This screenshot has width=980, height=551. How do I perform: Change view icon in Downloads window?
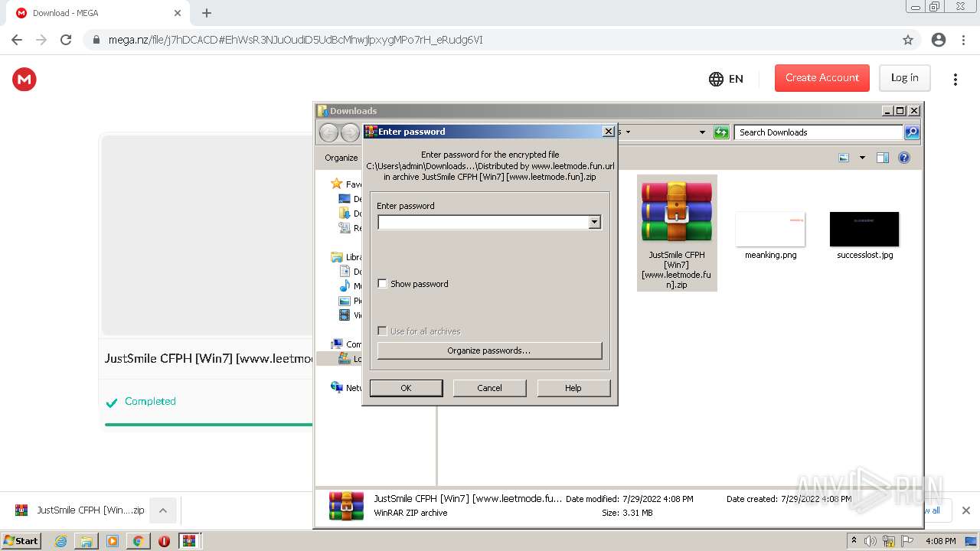(844, 158)
